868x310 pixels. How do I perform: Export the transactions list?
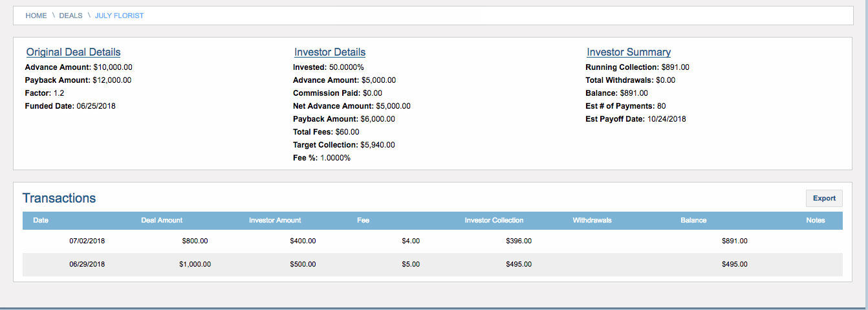coord(824,198)
